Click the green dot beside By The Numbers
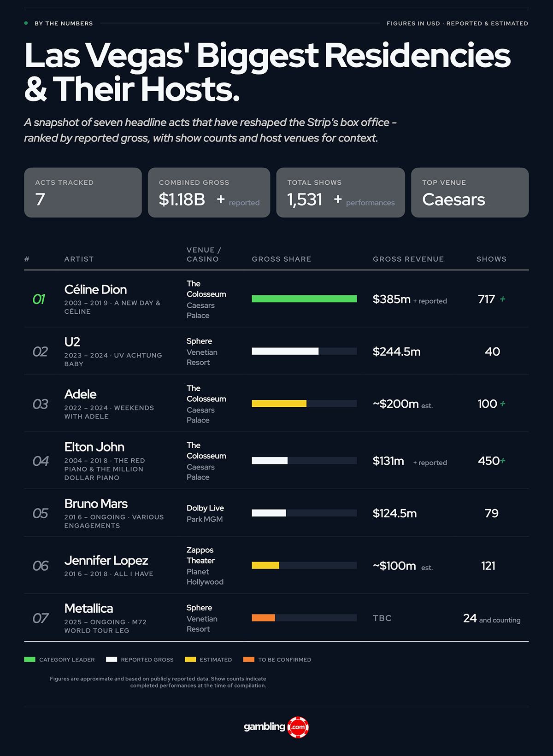 pos(26,23)
